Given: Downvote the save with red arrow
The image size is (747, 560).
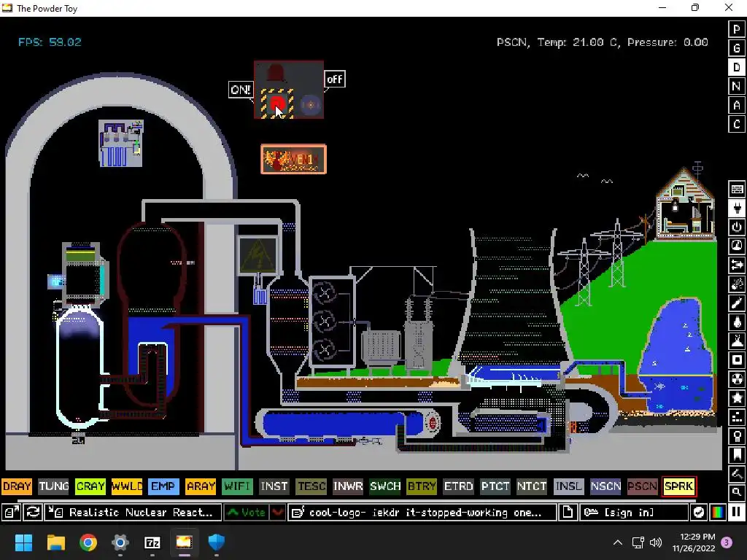Looking at the screenshot, I should click(x=277, y=513).
